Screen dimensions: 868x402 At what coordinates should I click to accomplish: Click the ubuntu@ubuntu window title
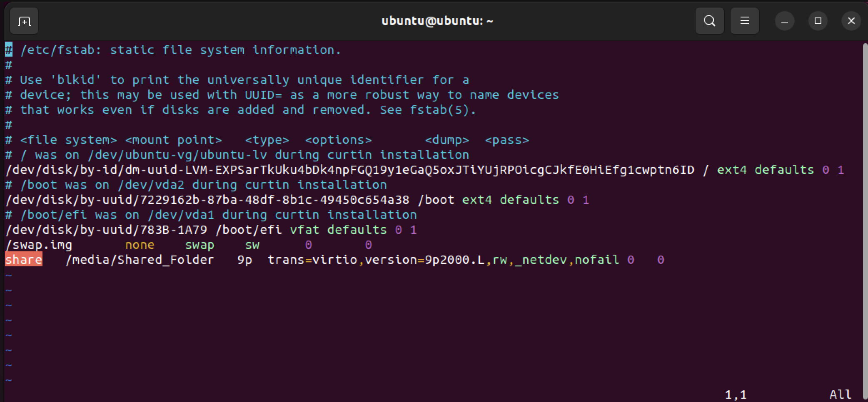click(437, 21)
